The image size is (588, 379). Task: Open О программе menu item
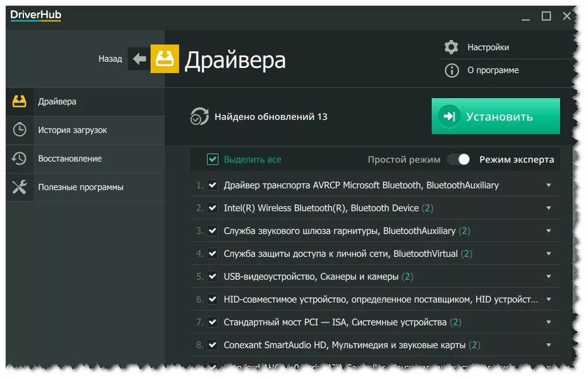(x=493, y=70)
